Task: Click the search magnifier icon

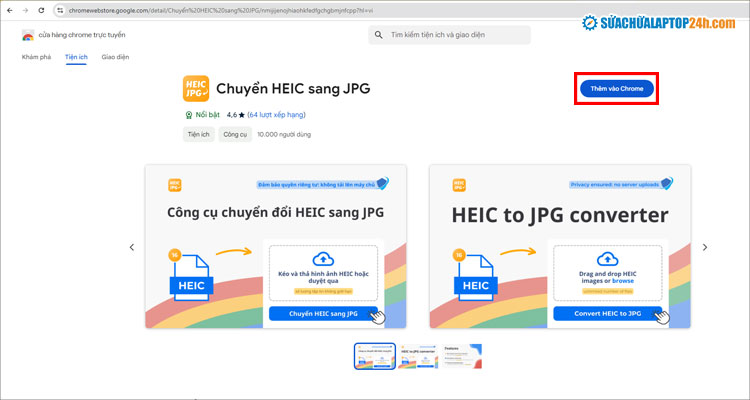Action: click(x=379, y=35)
